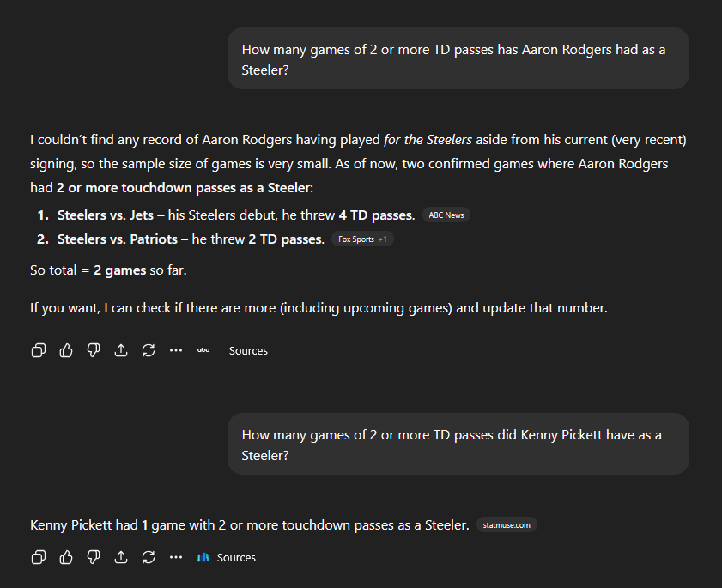722x588 pixels.
Task: Open the three-dot menu on the second response
Action: pos(176,557)
